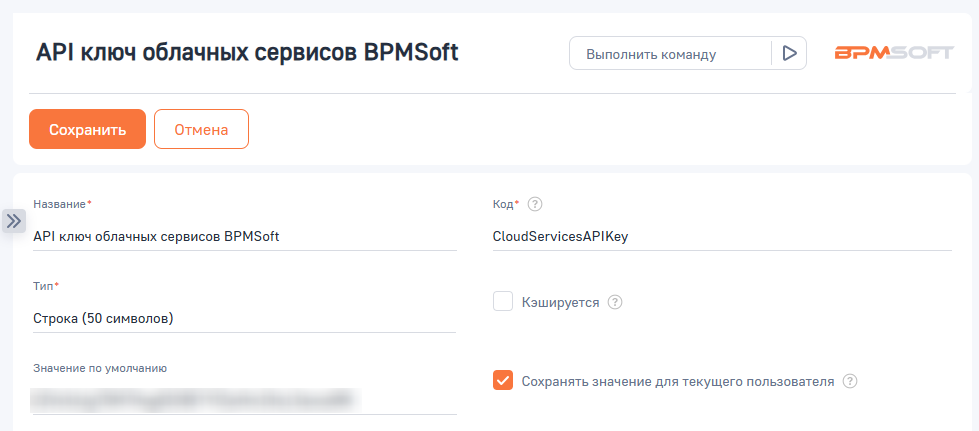Expand the collapsed side panel with the double chevron
Image resolution: width=979 pixels, height=431 pixels.
[x=14, y=220]
